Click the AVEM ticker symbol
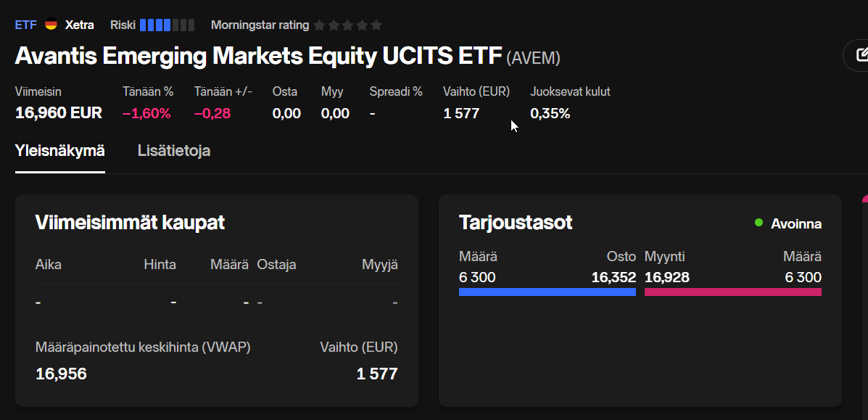Image resolution: width=868 pixels, height=420 pixels. tap(533, 57)
